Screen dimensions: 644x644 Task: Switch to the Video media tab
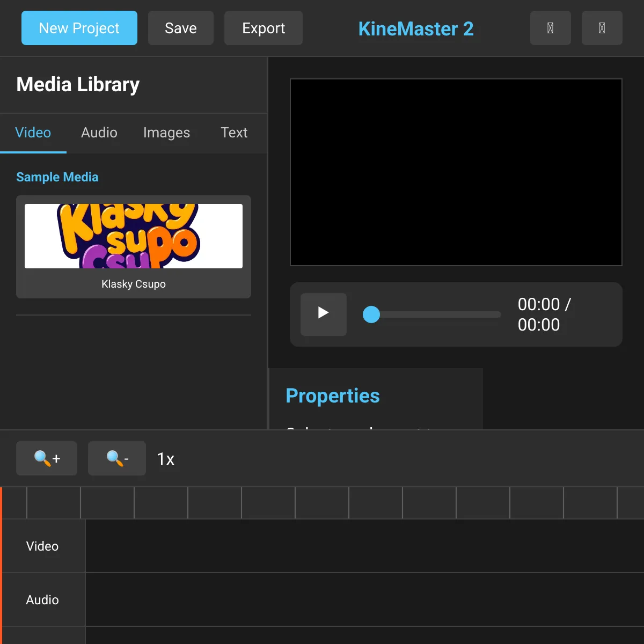[33, 133]
